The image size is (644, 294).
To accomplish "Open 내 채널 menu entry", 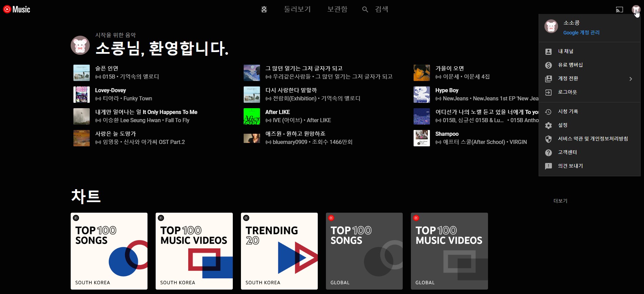I will coord(590,51).
